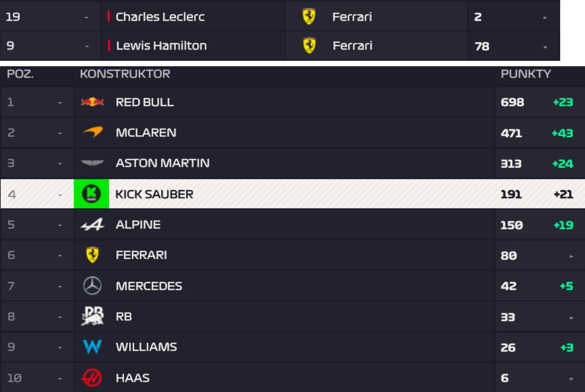Click the red Haas logo

click(x=92, y=378)
